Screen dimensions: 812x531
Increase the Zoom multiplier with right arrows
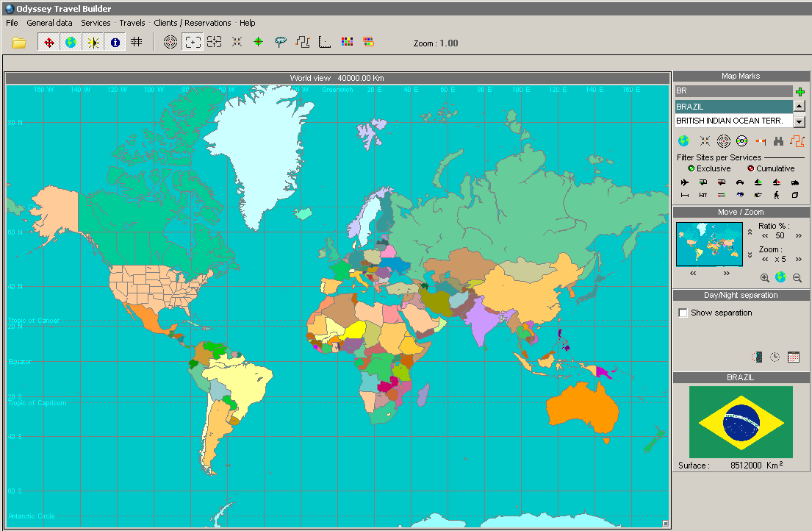[798, 259]
